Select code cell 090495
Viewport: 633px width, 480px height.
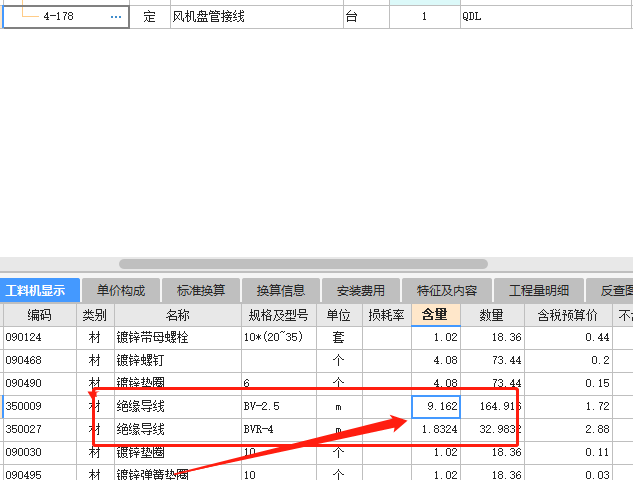point(40,473)
